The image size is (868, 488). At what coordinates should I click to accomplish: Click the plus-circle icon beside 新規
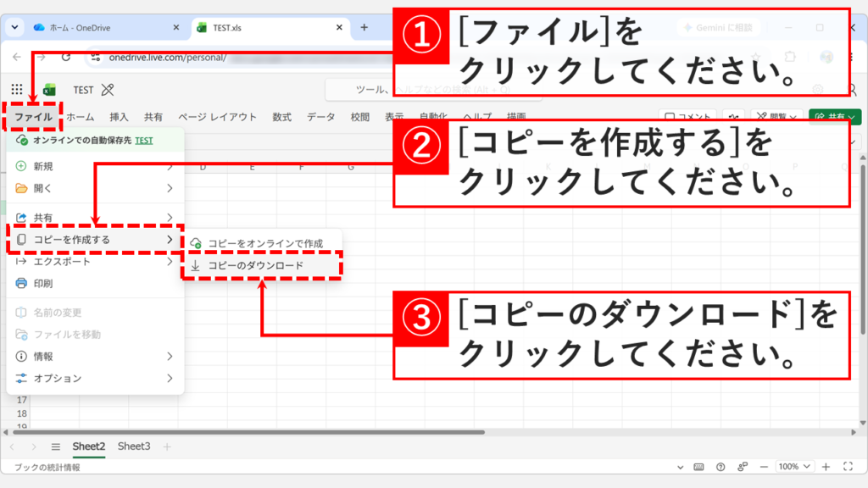point(21,166)
